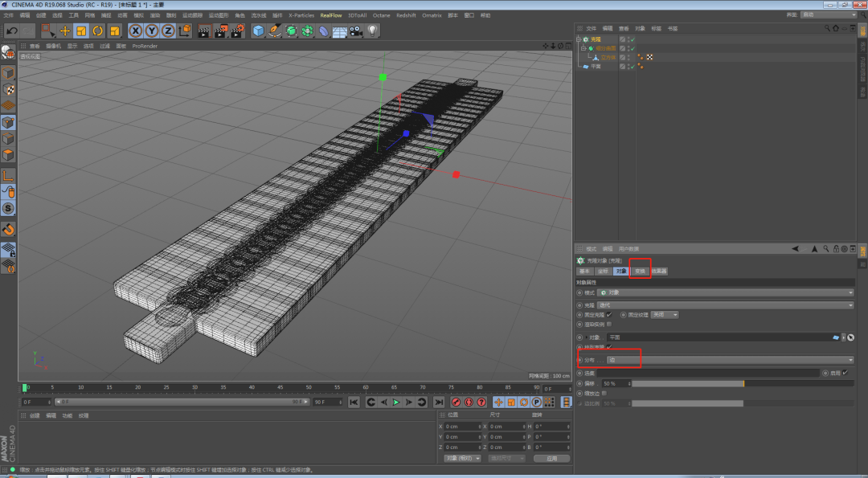Toggle the X axis lock icon
The height and width of the screenshot is (478, 868).
pyautogui.click(x=136, y=31)
